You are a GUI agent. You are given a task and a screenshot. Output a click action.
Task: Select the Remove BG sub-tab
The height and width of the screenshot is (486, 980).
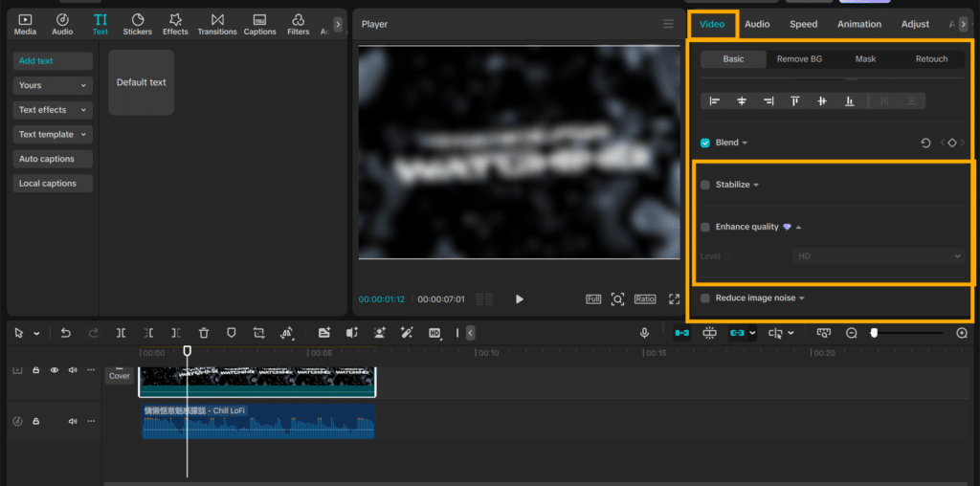[x=799, y=59]
